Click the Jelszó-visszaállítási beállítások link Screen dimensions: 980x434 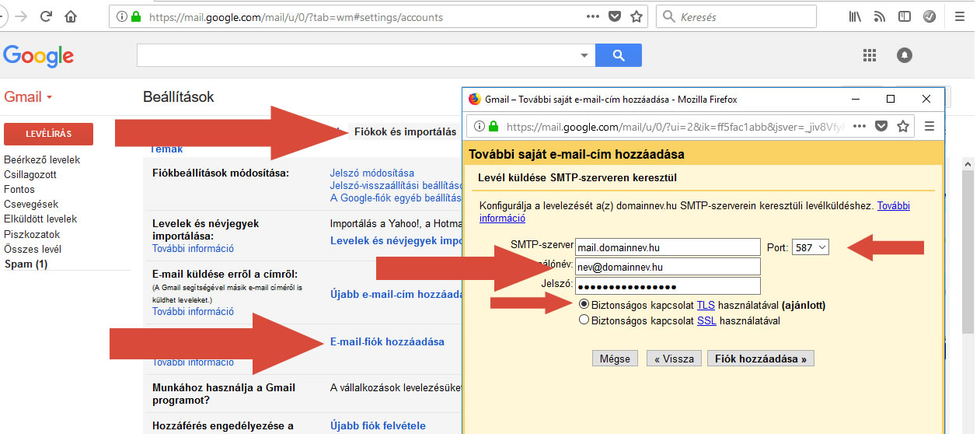(396, 185)
